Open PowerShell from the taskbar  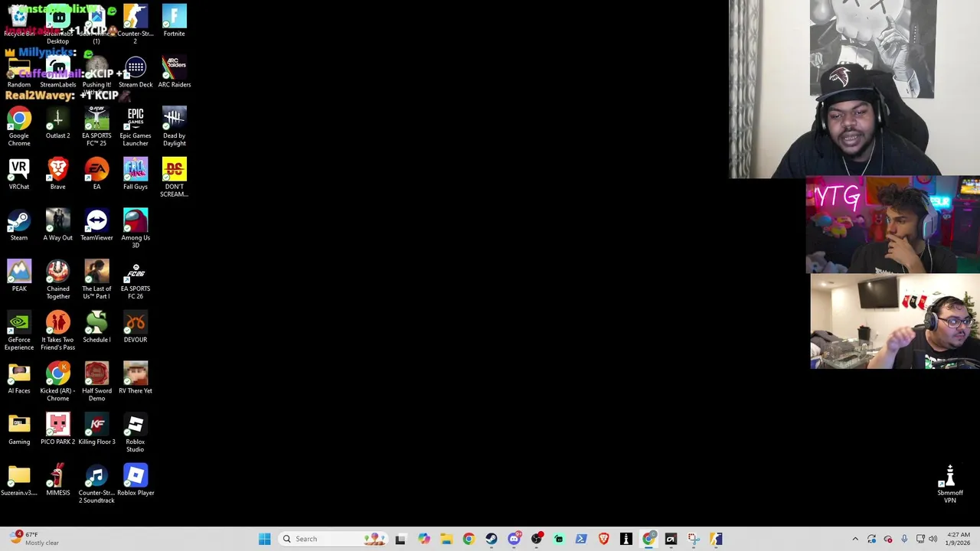tap(581, 539)
